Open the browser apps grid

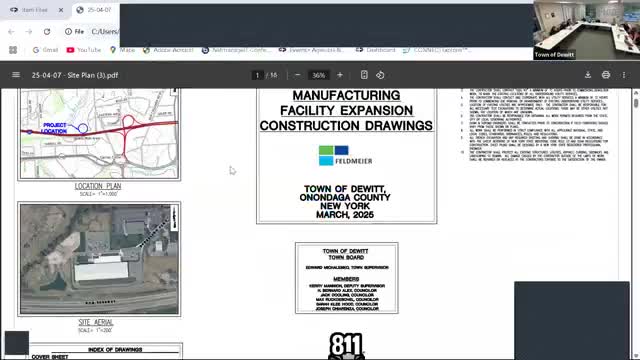pyautogui.click(x=13, y=50)
